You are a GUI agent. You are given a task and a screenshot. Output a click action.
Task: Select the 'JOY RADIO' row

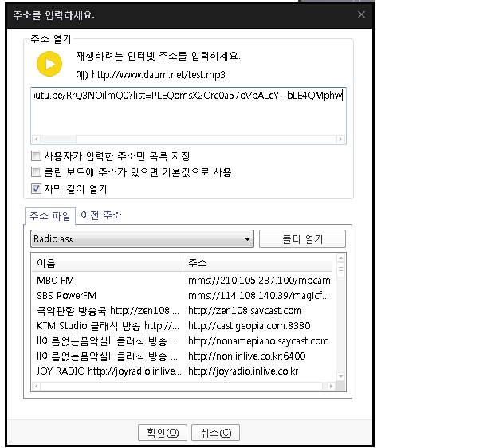tap(184, 371)
